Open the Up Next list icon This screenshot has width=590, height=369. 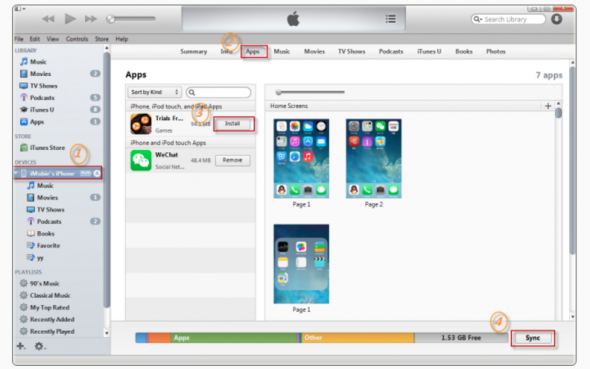pos(391,19)
